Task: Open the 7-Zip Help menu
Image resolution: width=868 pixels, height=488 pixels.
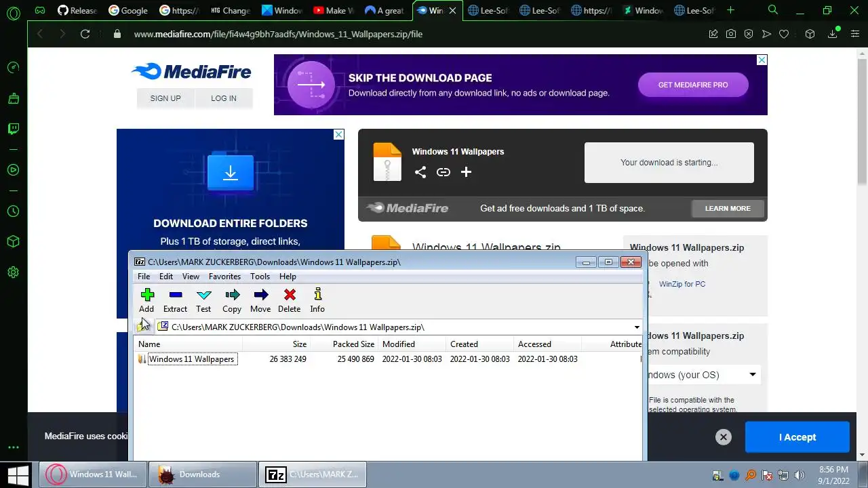Action: tap(288, 277)
